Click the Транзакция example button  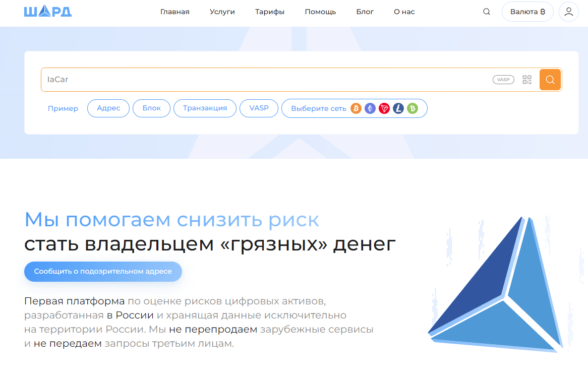point(205,108)
